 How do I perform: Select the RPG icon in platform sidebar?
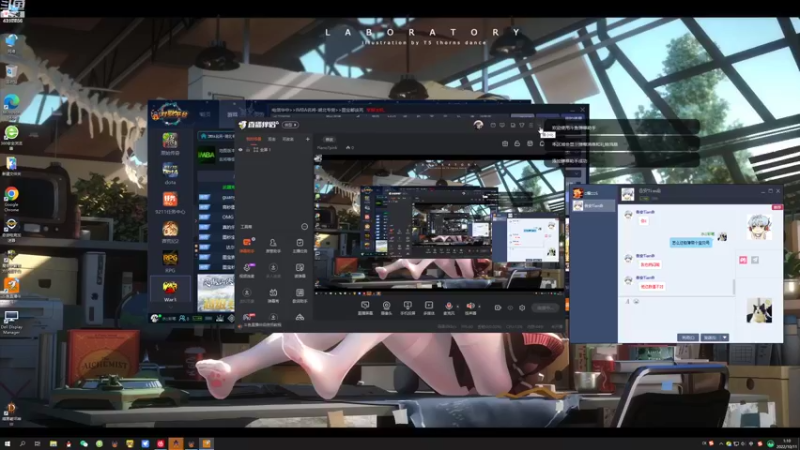[x=170, y=258]
